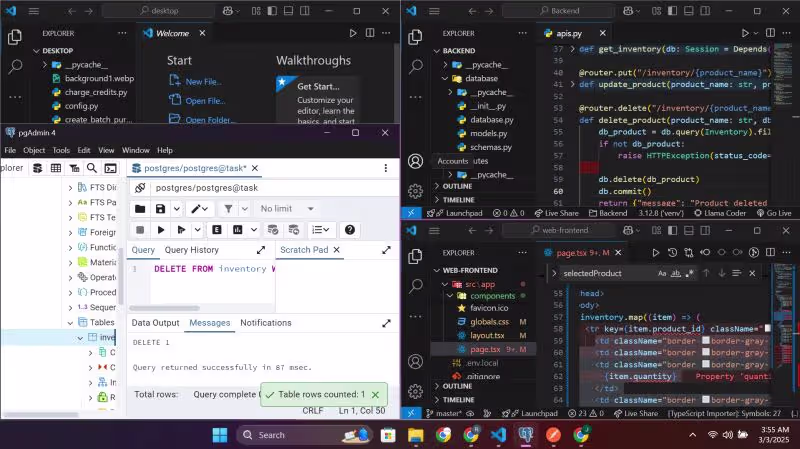Run apis.py with the play icon

click(x=745, y=33)
